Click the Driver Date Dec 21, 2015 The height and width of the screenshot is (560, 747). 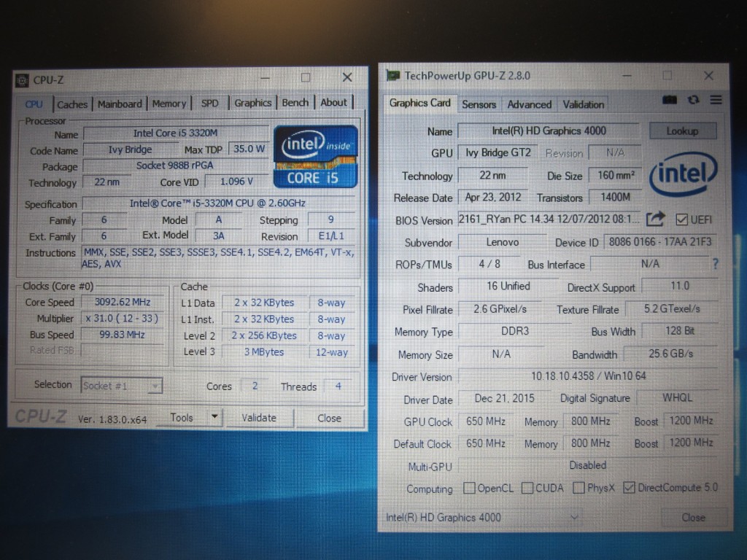[x=505, y=398]
